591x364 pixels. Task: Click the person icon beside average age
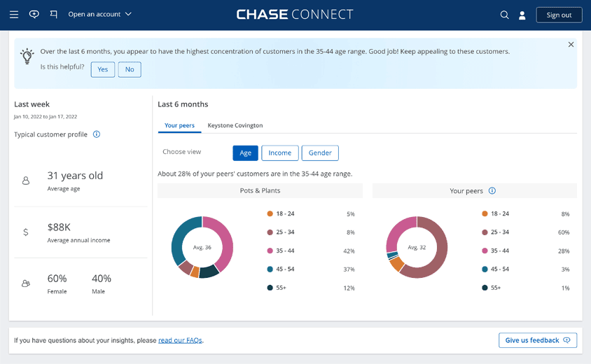click(x=26, y=181)
